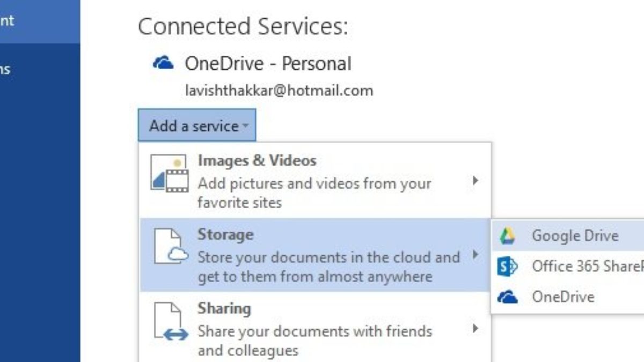Choose Google Drive from the storage submenu
644x362 pixels.
[574, 236]
